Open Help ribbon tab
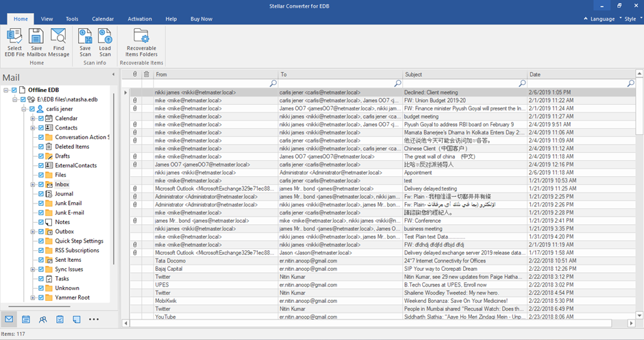Screen dimensions: 644x340 pos(171,19)
